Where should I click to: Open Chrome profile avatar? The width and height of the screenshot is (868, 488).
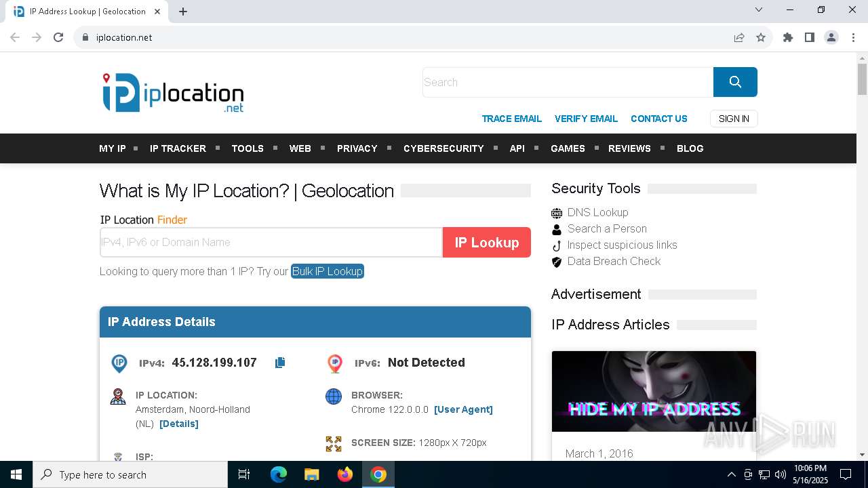[831, 37]
